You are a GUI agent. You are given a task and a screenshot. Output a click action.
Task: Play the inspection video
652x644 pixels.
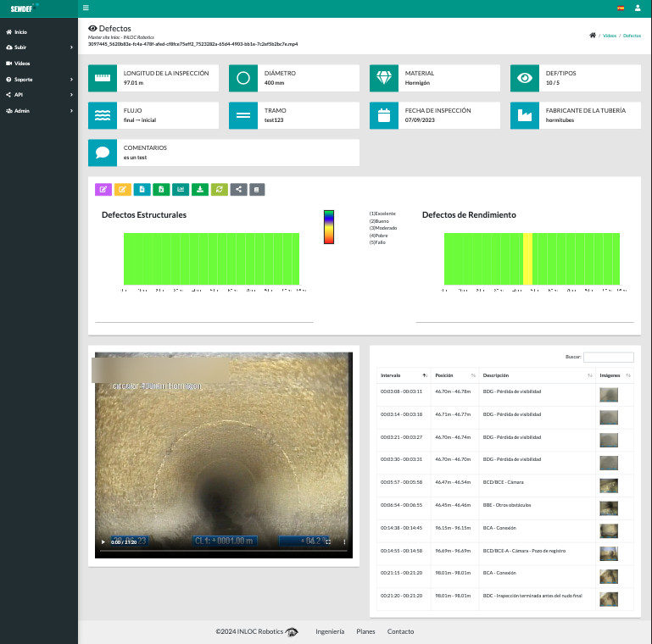103,541
